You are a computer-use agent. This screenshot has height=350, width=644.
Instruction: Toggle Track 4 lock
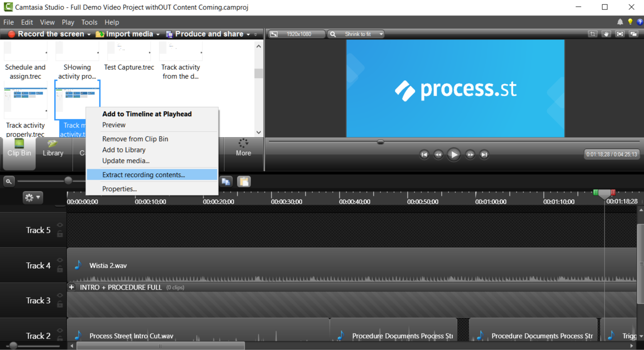pyautogui.click(x=60, y=269)
